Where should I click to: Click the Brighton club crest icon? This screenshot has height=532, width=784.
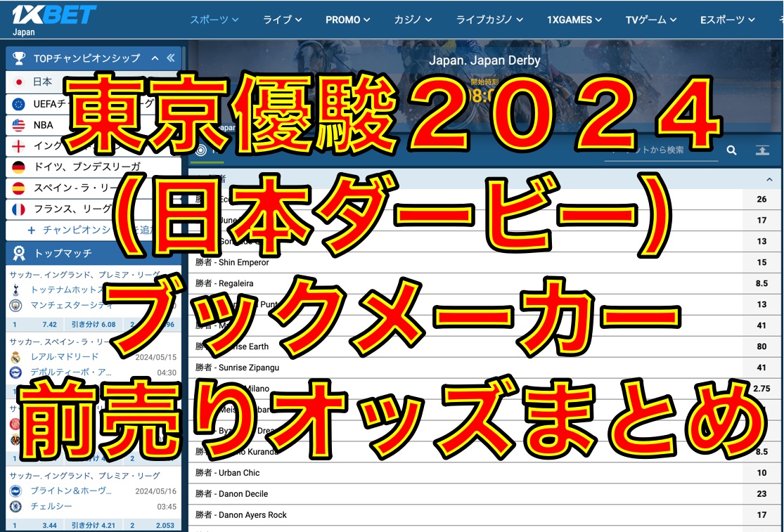click(16, 491)
